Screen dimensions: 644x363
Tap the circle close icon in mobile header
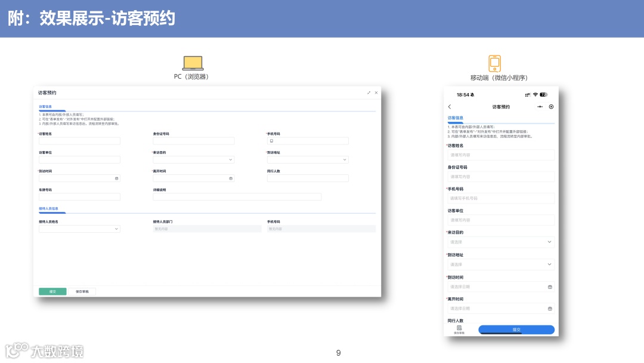pos(551,107)
